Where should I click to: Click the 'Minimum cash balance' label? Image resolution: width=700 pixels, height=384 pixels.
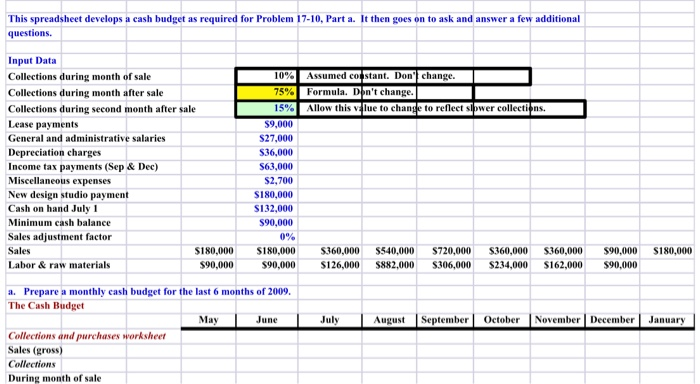click(59, 222)
